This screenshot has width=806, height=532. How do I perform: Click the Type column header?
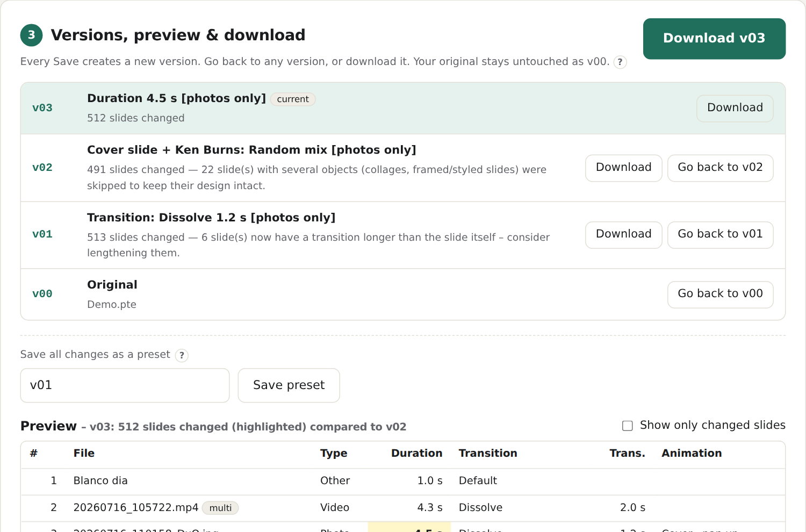334,454
